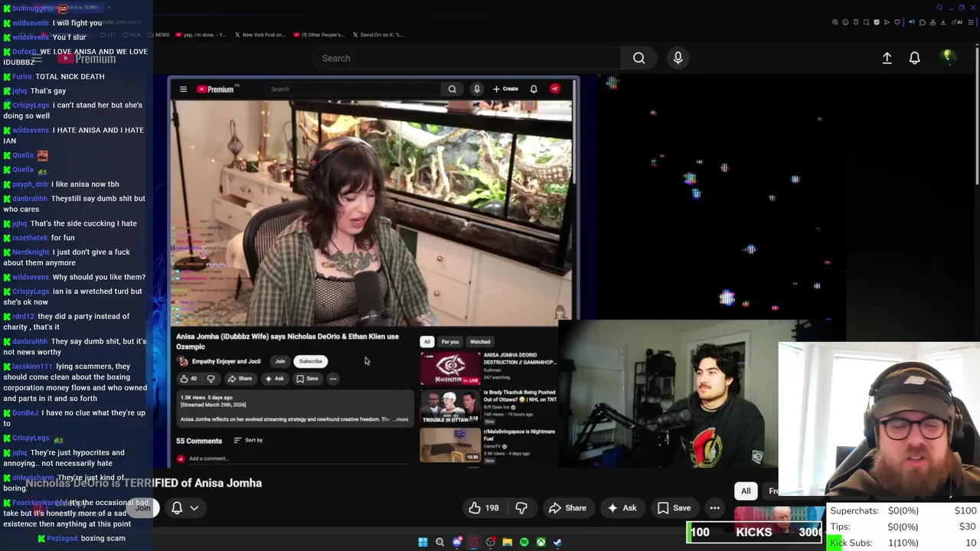Open taskbar Search magnifier
The image size is (980, 551).
point(439,542)
